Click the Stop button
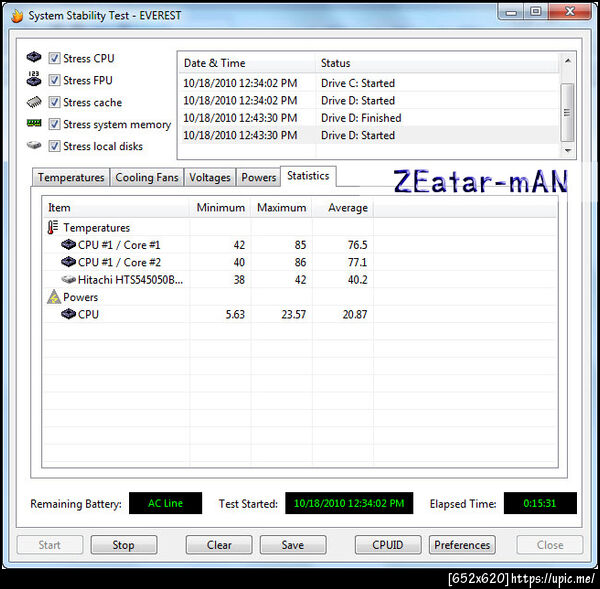The height and width of the screenshot is (589, 600). (x=124, y=545)
